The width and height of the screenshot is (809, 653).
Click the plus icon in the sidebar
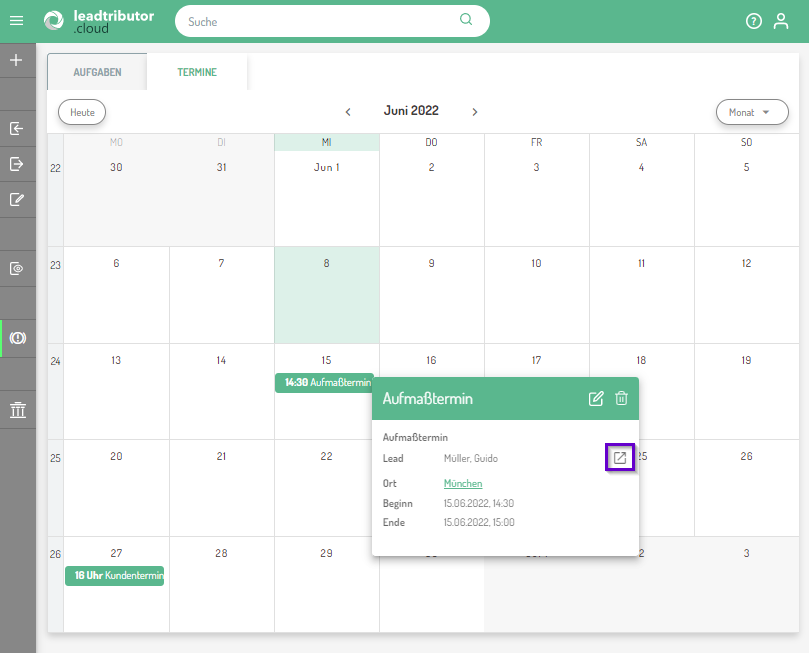point(16,60)
